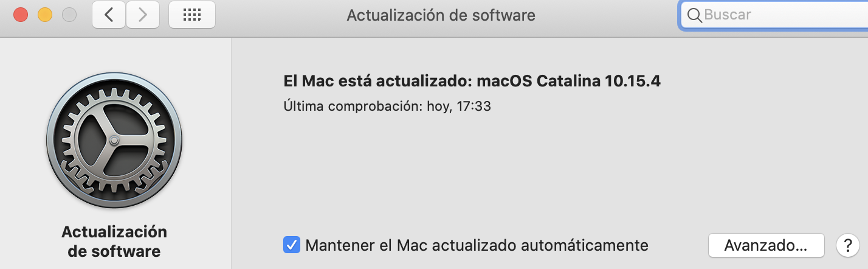Click the 'Actualización de software' window title
This screenshot has width=868, height=269.
[441, 15]
